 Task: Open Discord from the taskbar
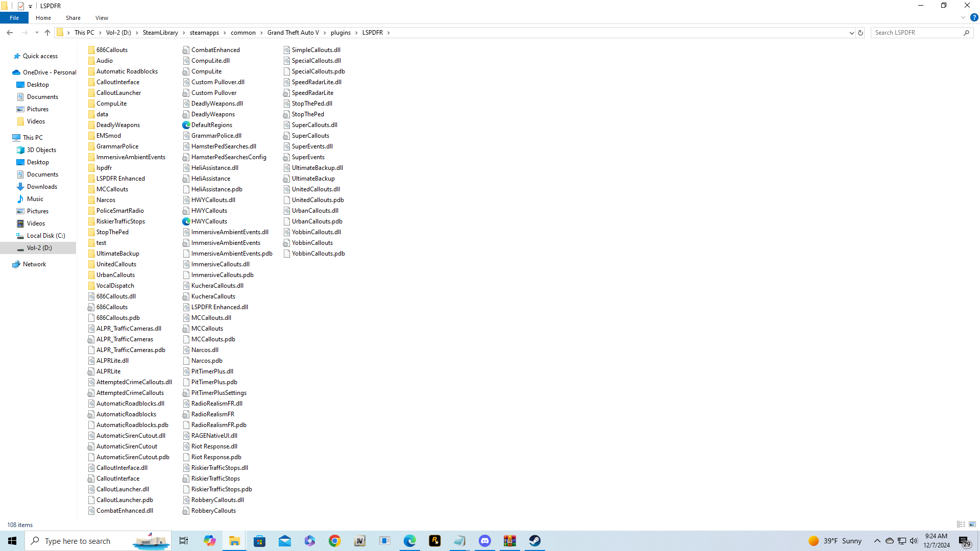click(484, 541)
